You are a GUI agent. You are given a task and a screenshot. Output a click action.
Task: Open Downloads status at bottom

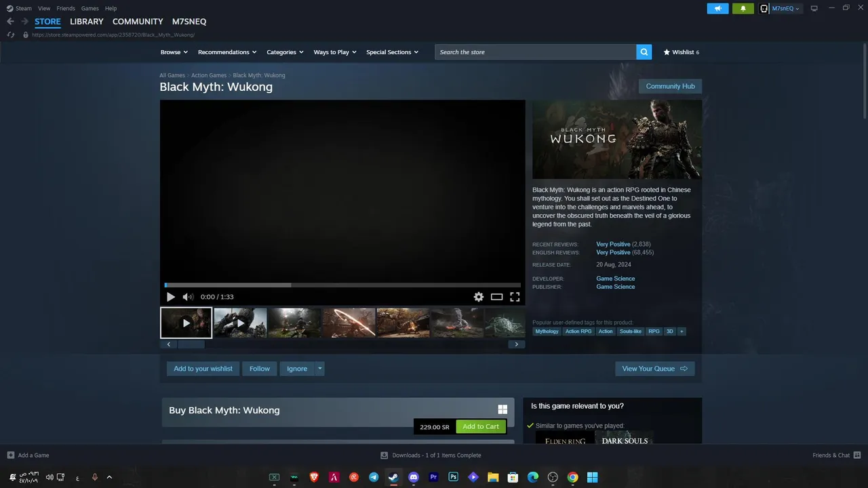click(431, 455)
